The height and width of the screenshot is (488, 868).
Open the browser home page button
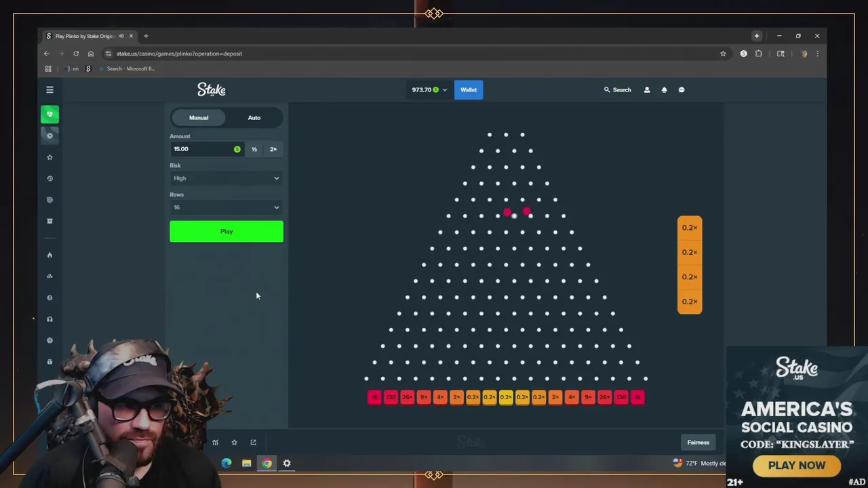tap(91, 54)
